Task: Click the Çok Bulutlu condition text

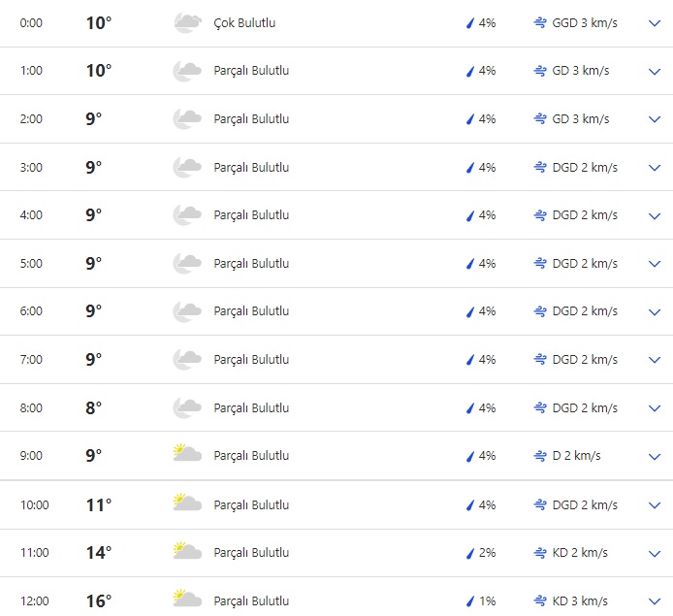Action: coord(244,22)
